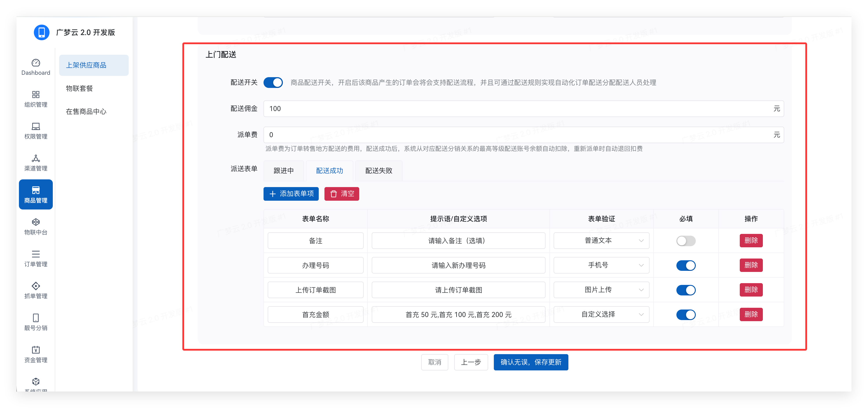This screenshot has height=408, width=868.
Task: Open the 资金管理 sidebar icon
Action: click(36, 350)
